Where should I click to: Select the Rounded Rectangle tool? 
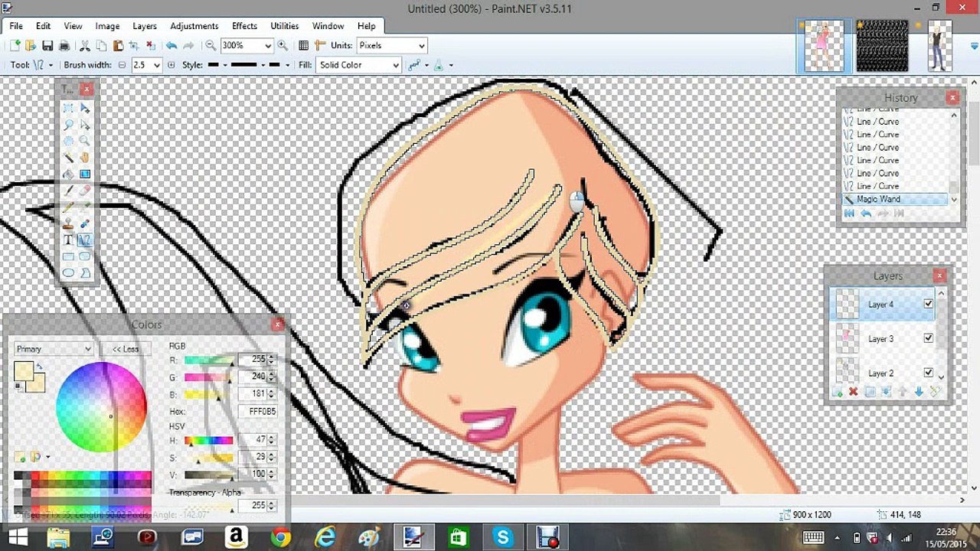coord(85,257)
